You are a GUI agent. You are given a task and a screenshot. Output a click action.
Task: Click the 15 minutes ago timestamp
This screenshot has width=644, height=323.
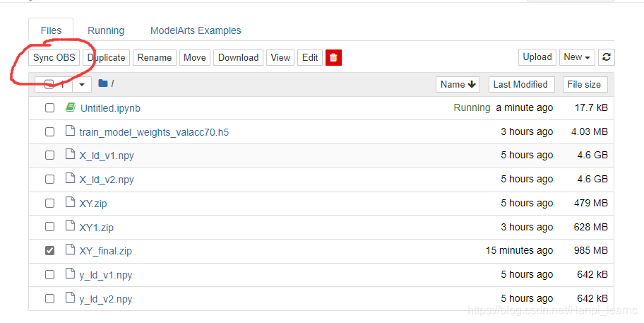519,250
